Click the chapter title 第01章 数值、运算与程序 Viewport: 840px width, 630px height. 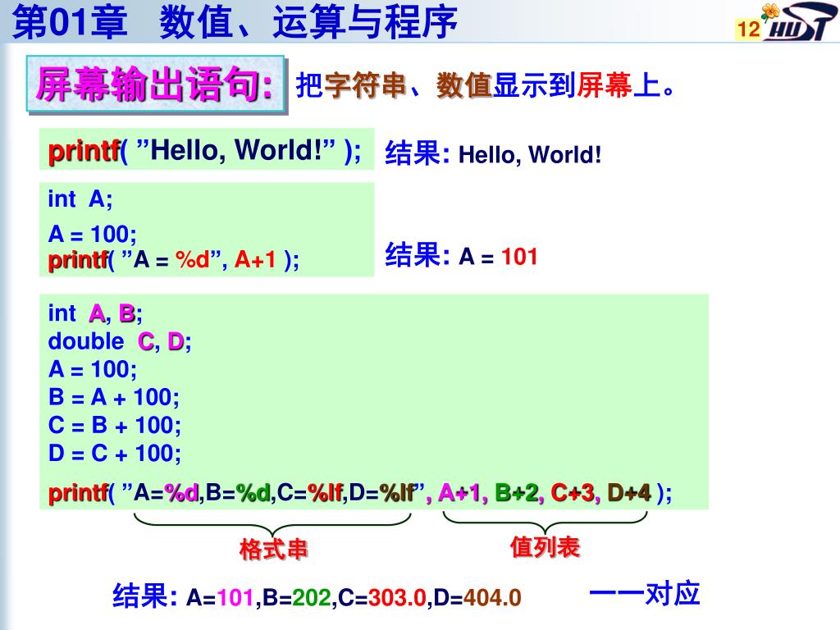pos(235,21)
